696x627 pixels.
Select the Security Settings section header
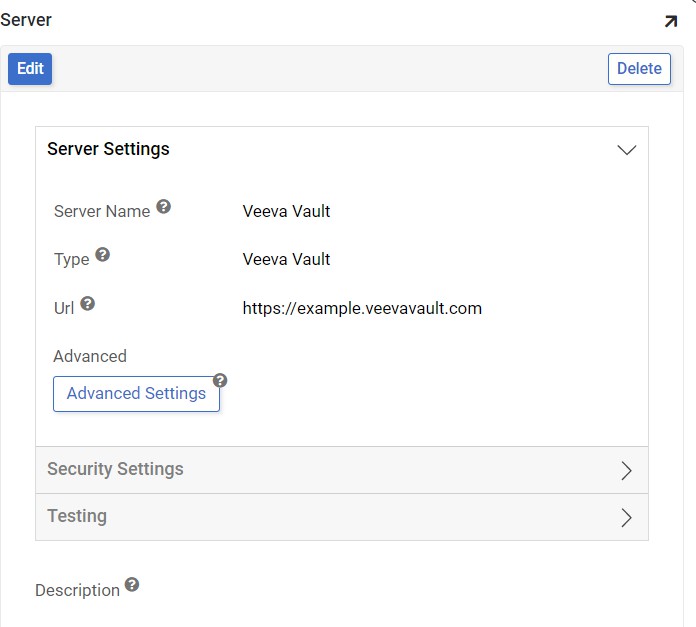(x=115, y=469)
